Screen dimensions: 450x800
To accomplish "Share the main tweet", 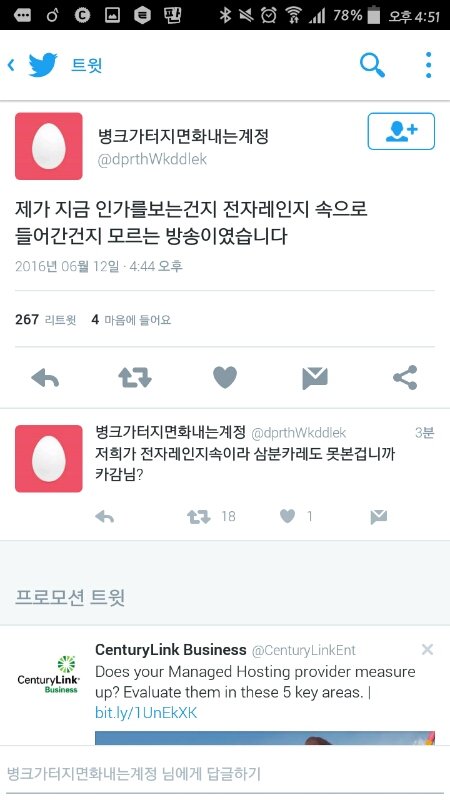I will pyautogui.click(x=405, y=378).
